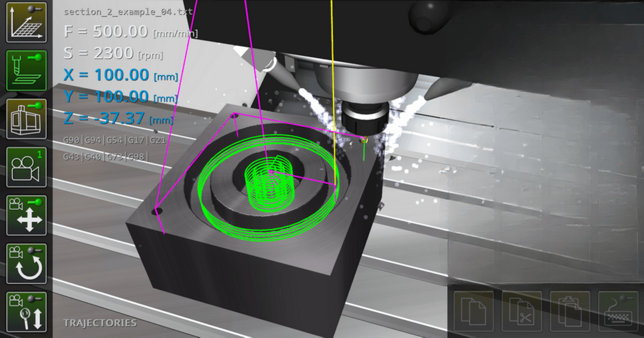Turn off the camera pan toggle switch

coord(38,202)
